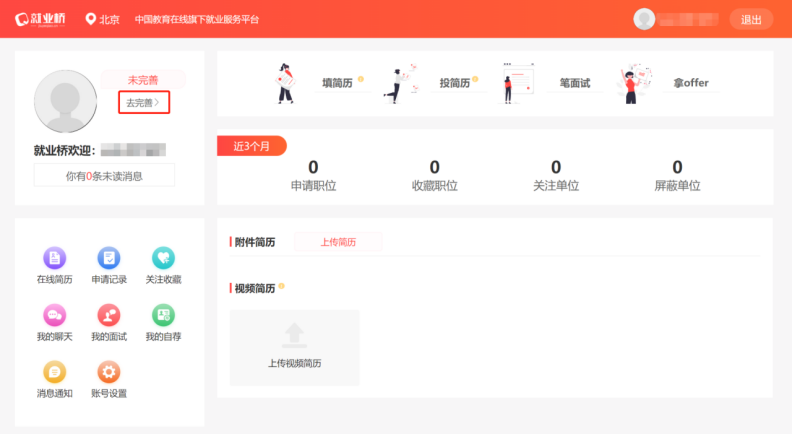This screenshot has width=792, height=434.
Task: Open the 消息通知 notifications icon
Action: click(x=54, y=373)
